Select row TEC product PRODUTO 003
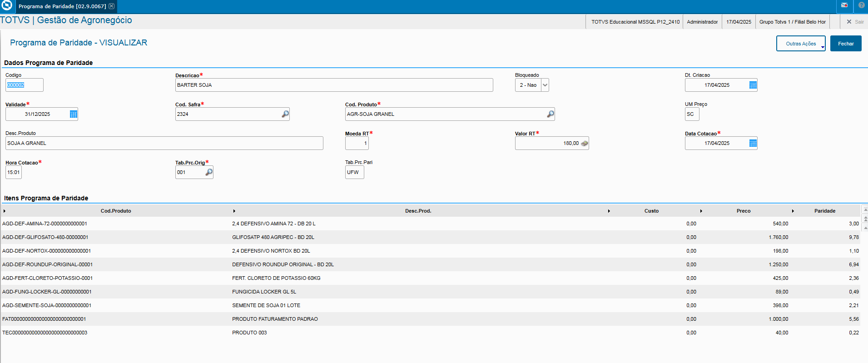 click(430, 333)
